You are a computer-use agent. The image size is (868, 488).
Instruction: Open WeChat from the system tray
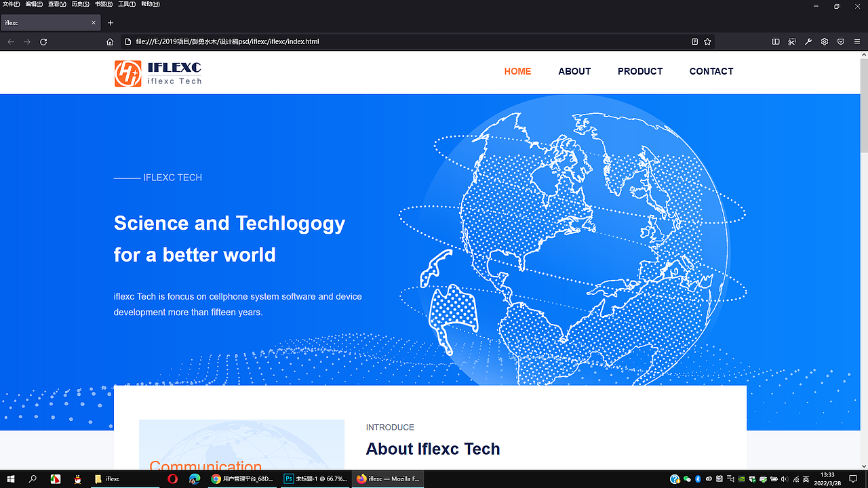click(x=688, y=479)
